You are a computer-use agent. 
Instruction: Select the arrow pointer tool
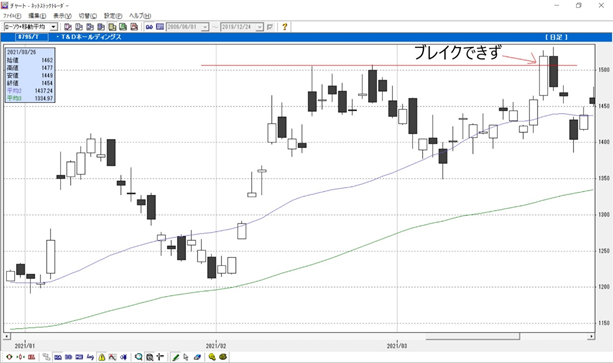point(186,357)
